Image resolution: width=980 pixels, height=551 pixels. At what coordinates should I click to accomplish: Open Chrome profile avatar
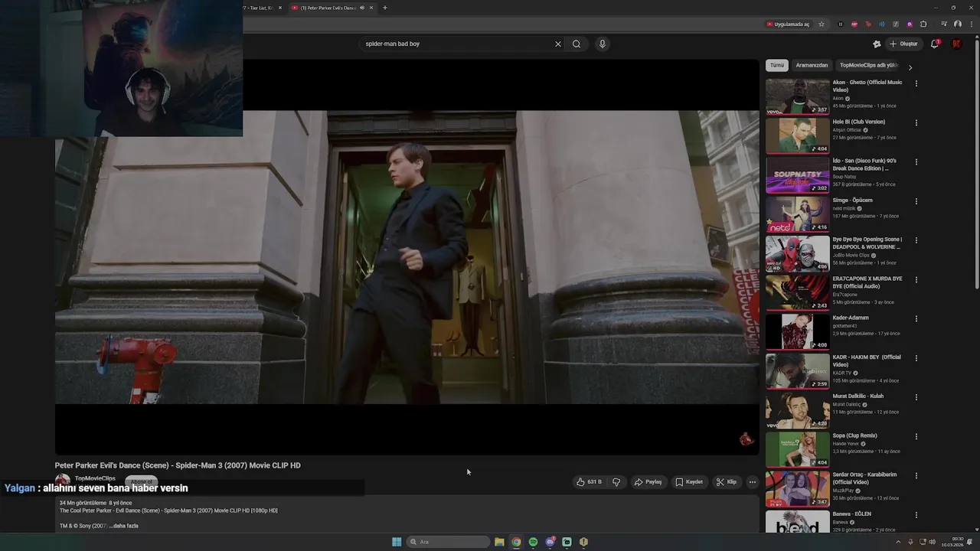pos(957,24)
